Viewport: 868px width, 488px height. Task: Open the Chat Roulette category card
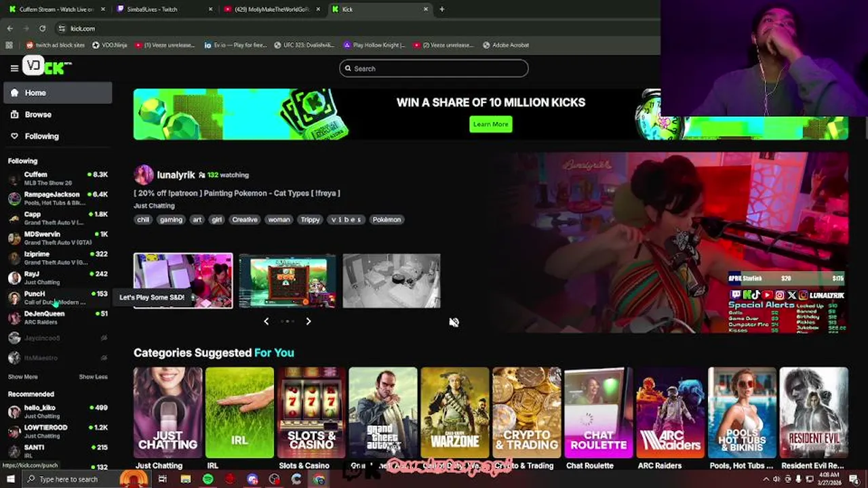[x=599, y=413]
